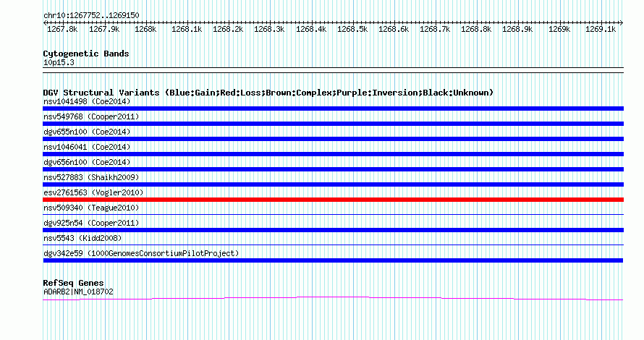Click the 1268.7k ruler tick label
This screenshot has height=340, width=644.
(435, 29)
